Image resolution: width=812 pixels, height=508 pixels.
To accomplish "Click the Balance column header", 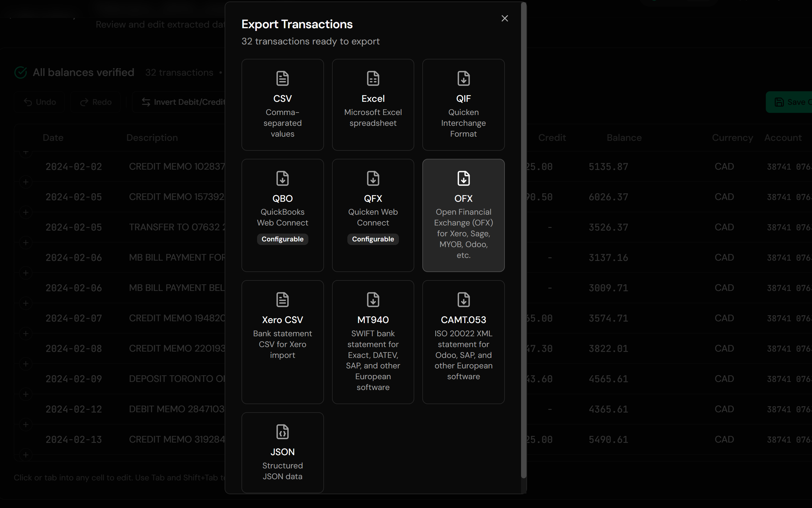I will tap(624, 138).
